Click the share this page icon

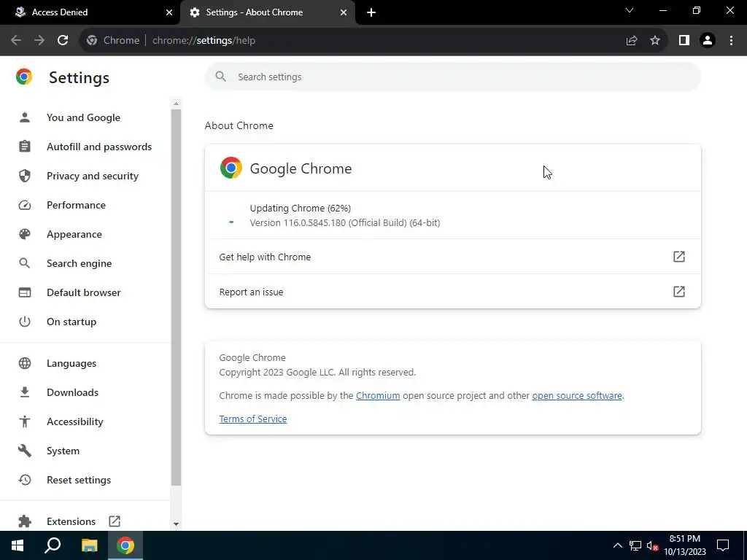tap(632, 41)
